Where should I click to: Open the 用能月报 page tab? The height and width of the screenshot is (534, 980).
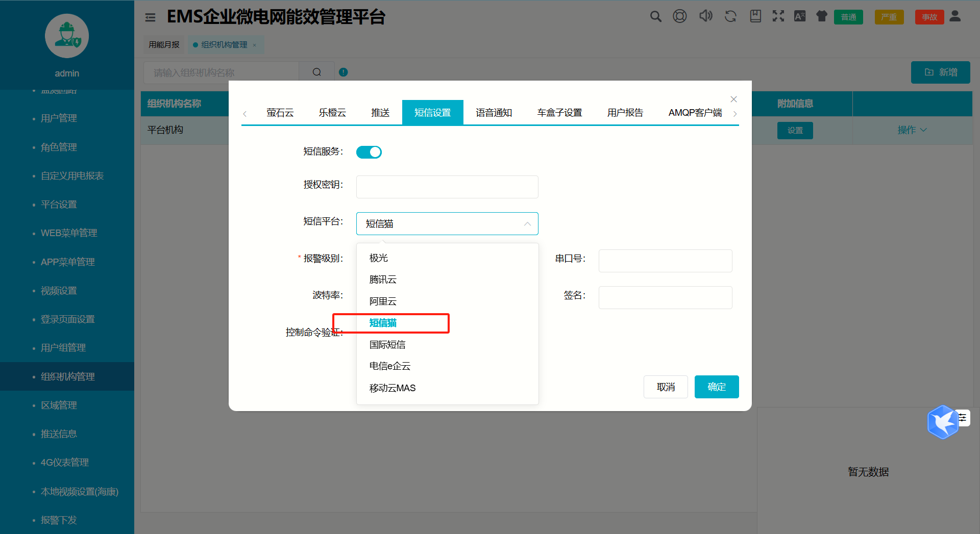tap(164, 45)
